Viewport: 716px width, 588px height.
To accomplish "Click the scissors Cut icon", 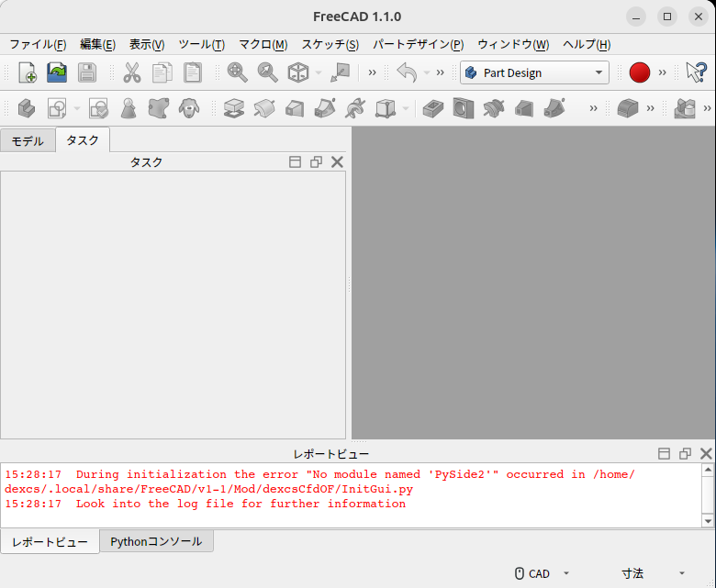I will click(x=132, y=72).
